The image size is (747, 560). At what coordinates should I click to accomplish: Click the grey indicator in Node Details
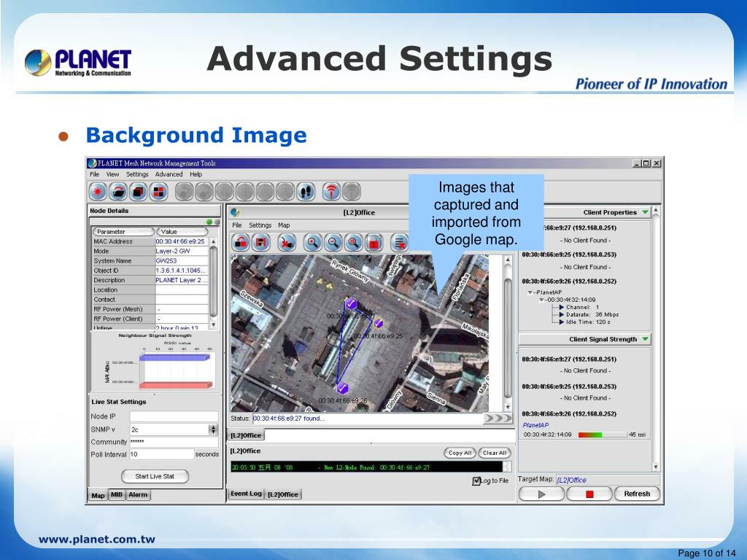[217, 222]
